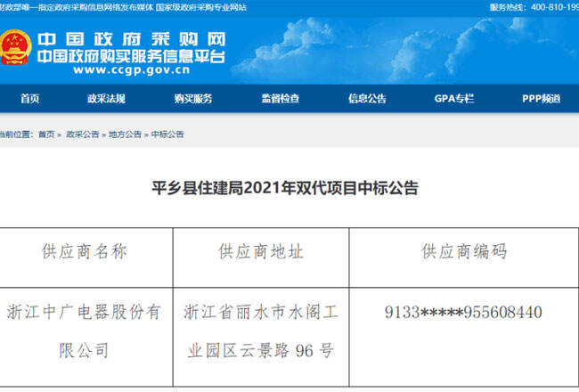Click the national emblem logo
Viewport: 579px width, 392px height.
click(x=17, y=49)
